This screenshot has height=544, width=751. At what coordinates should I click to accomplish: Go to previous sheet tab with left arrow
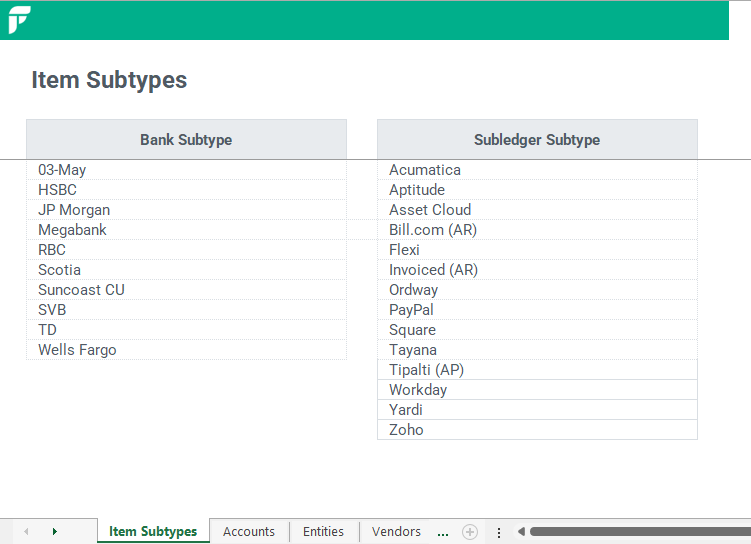click(x=26, y=532)
